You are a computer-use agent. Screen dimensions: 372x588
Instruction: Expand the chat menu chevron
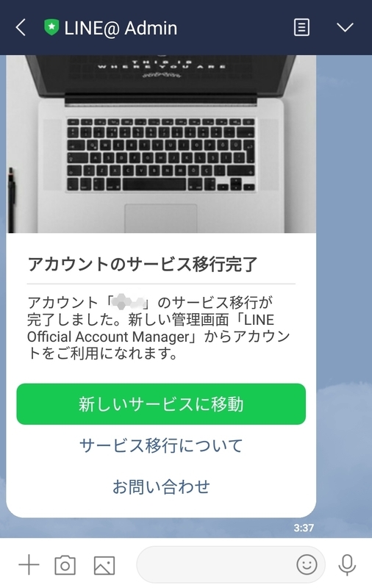[345, 27]
